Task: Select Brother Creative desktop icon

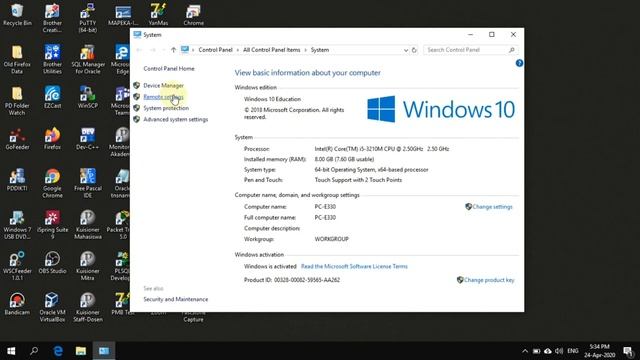Action: coord(52,18)
